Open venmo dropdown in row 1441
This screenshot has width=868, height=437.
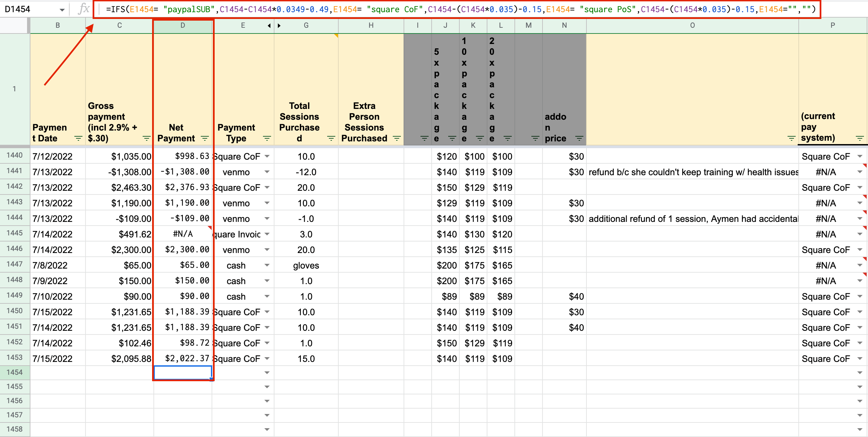click(x=267, y=172)
